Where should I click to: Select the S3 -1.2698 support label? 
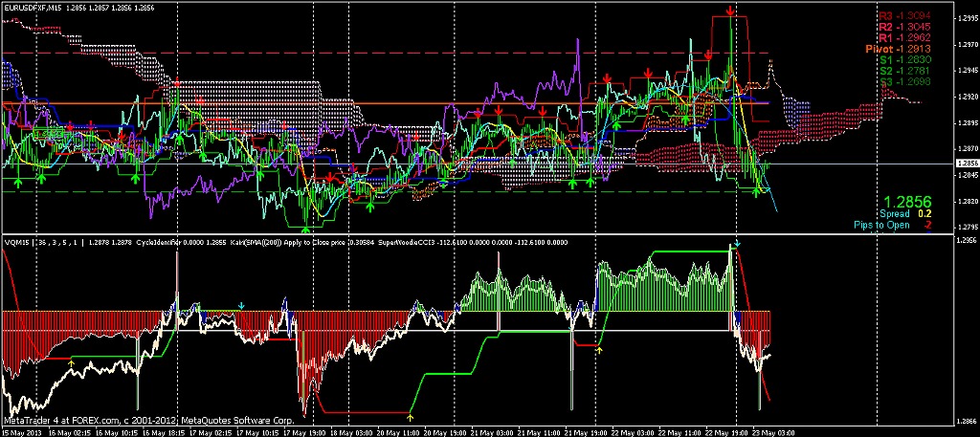[x=905, y=82]
